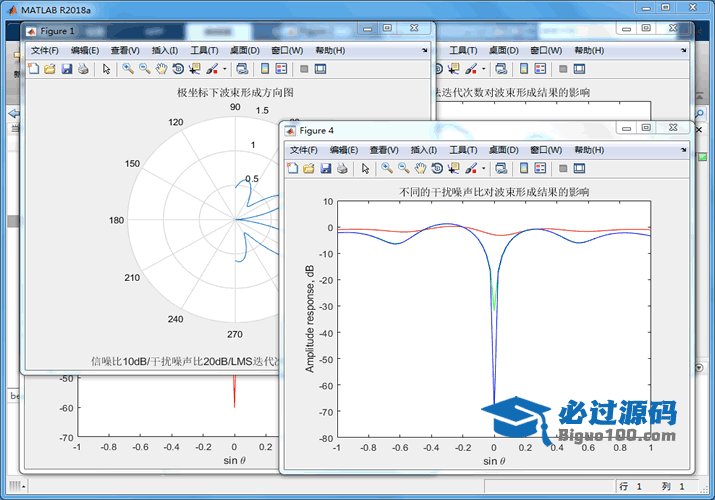The image size is (715, 500).
Task: Dock Figure 1 using menu bar arrow
Action: coord(425,50)
